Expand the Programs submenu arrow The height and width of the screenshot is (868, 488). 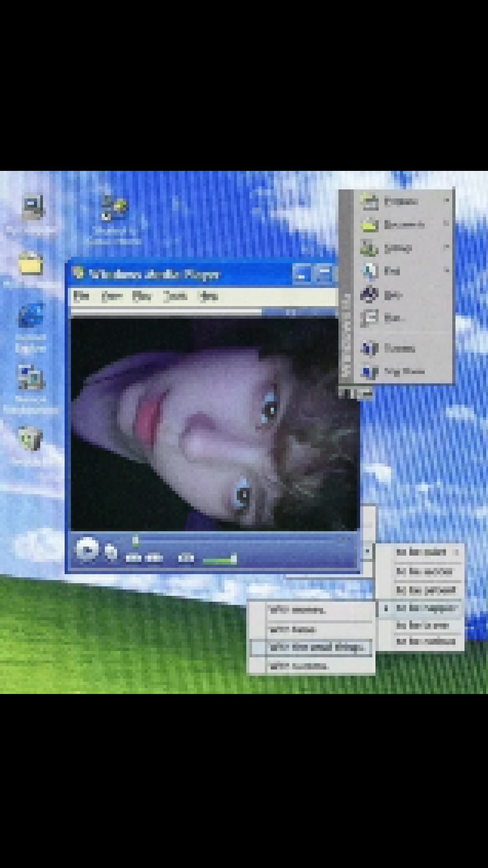tap(446, 200)
